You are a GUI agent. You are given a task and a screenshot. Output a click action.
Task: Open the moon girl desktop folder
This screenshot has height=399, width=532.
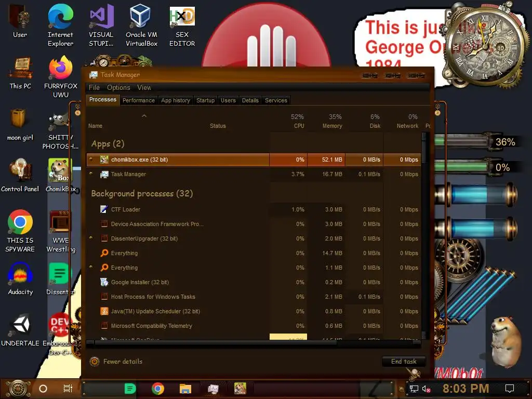point(20,125)
